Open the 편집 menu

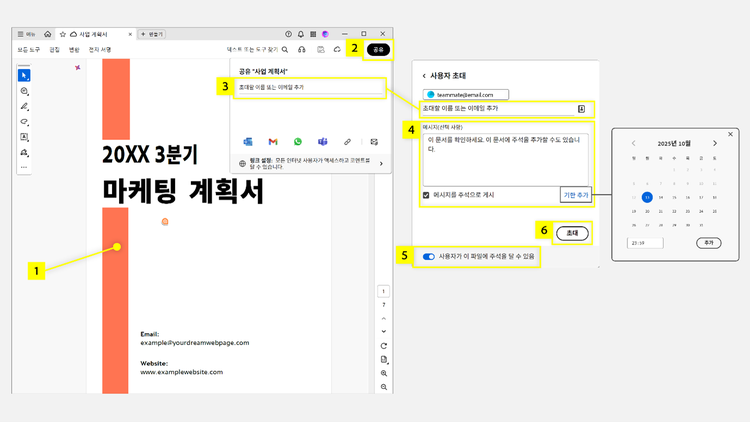pyautogui.click(x=55, y=50)
